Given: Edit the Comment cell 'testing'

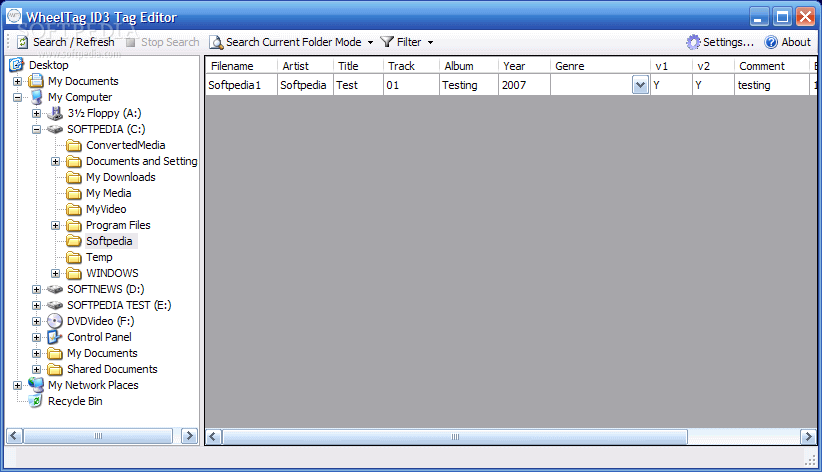Looking at the screenshot, I should (772, 85).
